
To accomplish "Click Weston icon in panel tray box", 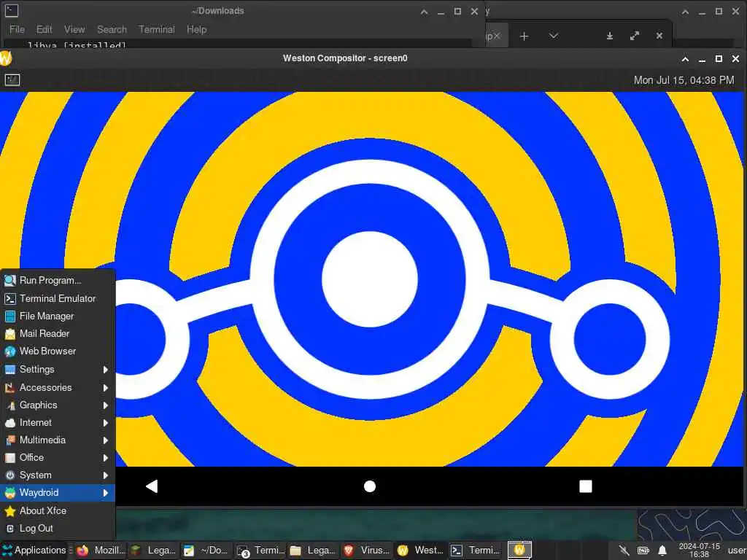I will pyautogui.click(x=519, y=550).
